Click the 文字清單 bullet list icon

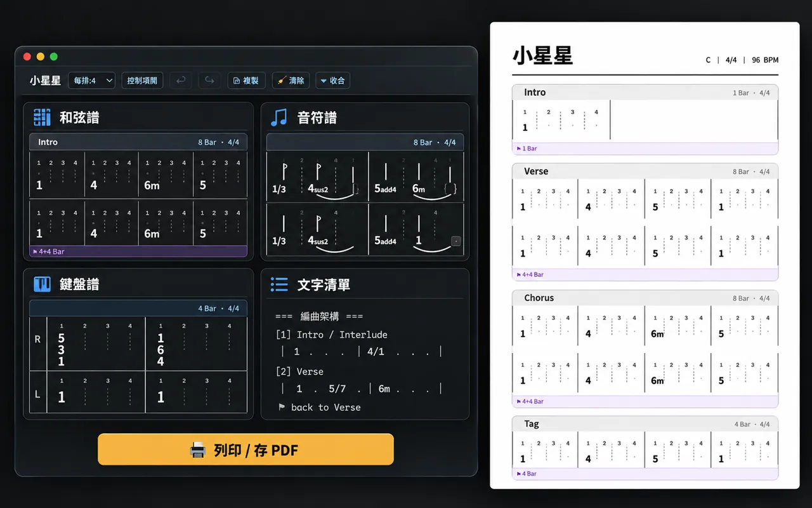coord(279,284)
